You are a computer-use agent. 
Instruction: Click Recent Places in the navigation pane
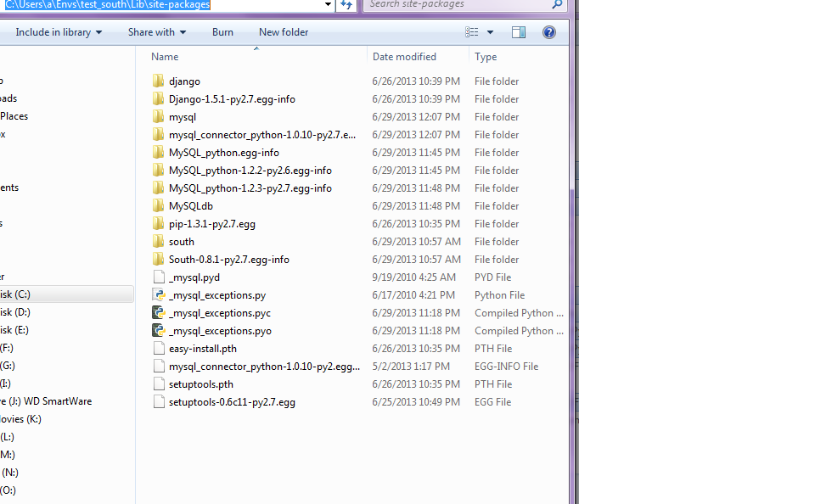[x=14, y=116]
